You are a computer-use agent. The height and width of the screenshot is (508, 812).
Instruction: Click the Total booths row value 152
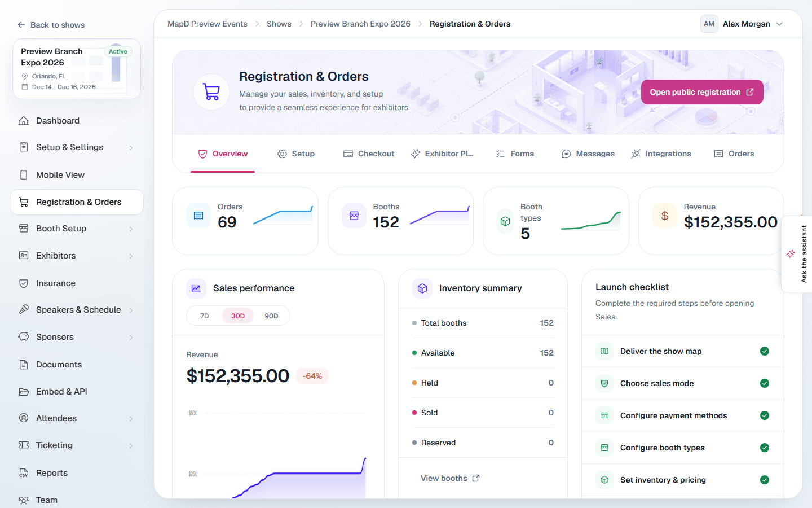tap(546, 323)
